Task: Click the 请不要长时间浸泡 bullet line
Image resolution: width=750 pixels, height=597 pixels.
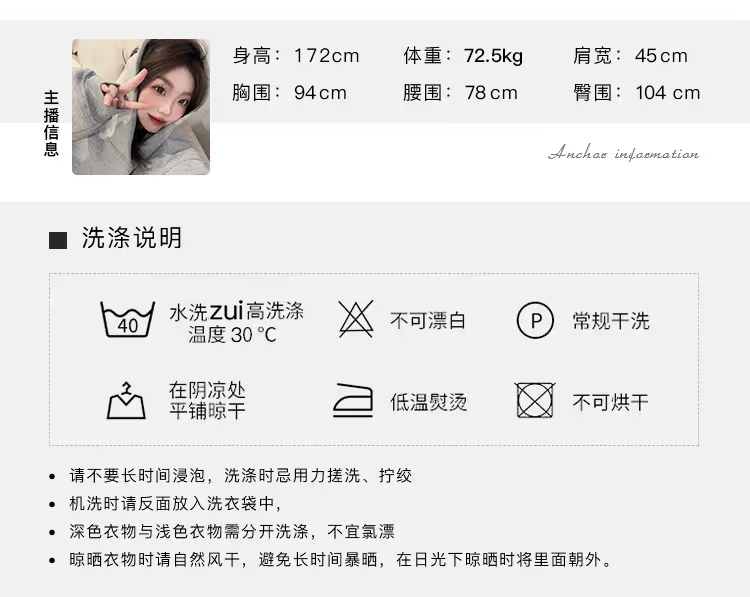Action: click(x=241, y=475)
